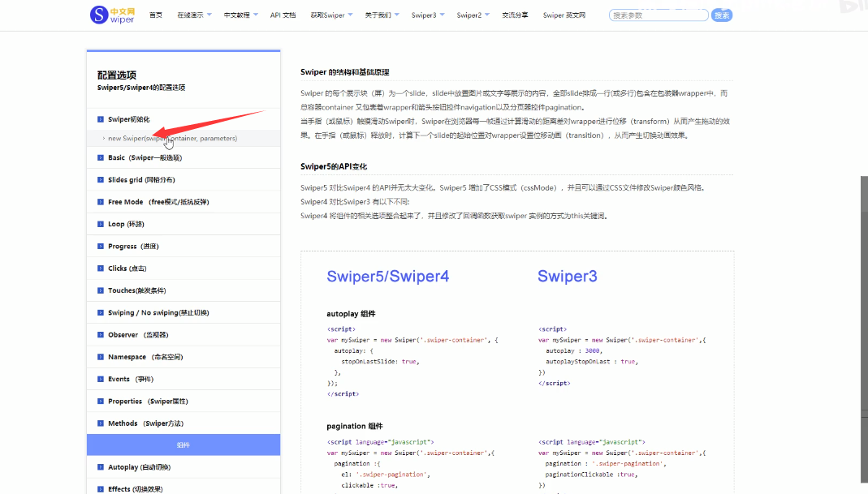Image resolution: width=868 pixels, height=494 pixels.
Task: Open new Swiper(swiperContainer, parameters) entry
Action: [172, 138]
